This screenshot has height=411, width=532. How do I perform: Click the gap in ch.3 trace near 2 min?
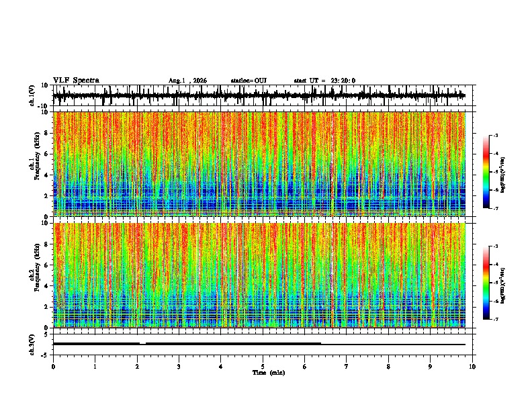142,344
